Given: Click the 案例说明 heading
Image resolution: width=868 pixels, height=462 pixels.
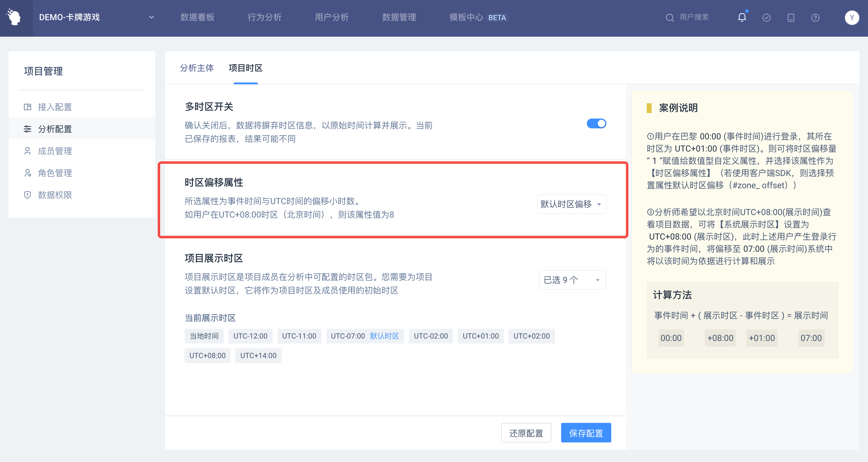Looking at the screenshot, I should point(678,108).
